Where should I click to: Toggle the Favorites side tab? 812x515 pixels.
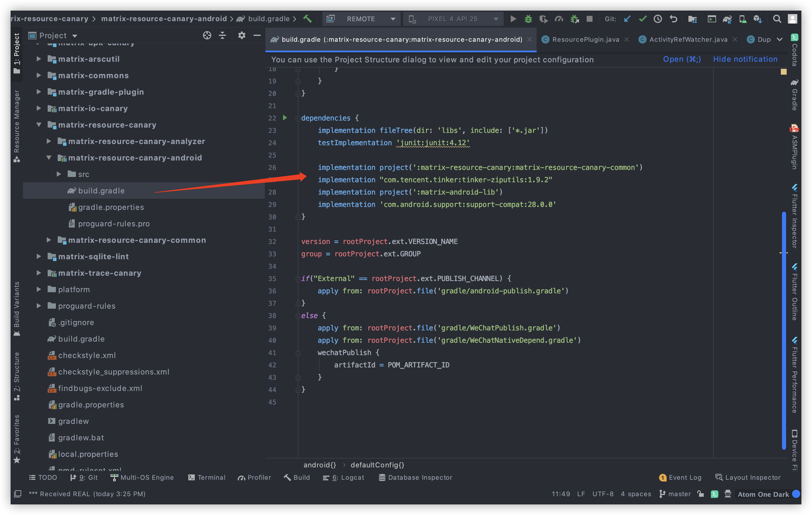16,439
